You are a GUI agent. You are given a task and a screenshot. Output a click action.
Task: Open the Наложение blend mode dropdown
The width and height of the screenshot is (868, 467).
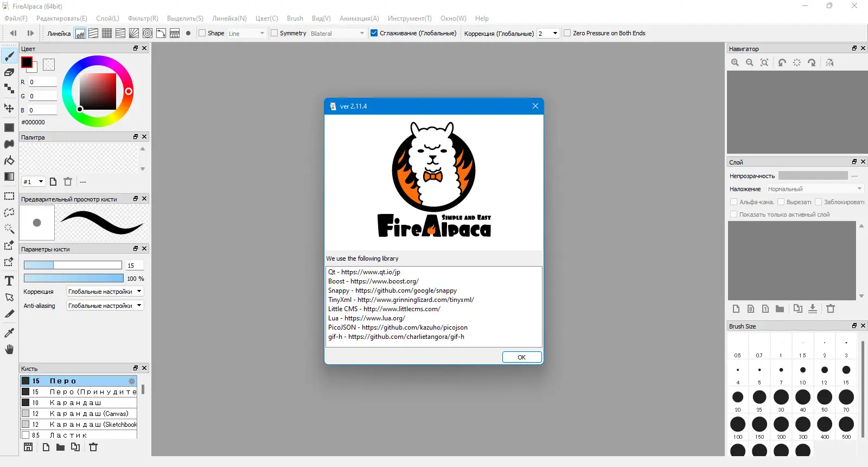click(x=815, y=189)
